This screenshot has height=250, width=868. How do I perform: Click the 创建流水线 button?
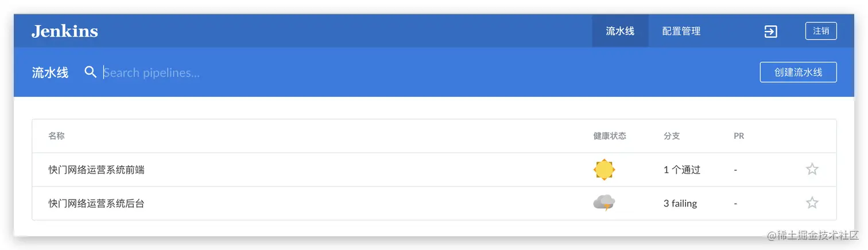798,72
